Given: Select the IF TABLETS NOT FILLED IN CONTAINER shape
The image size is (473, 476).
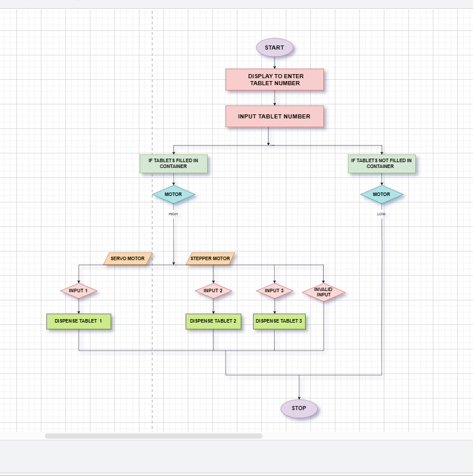Looking at the screenshot, I should click(381, 163).
